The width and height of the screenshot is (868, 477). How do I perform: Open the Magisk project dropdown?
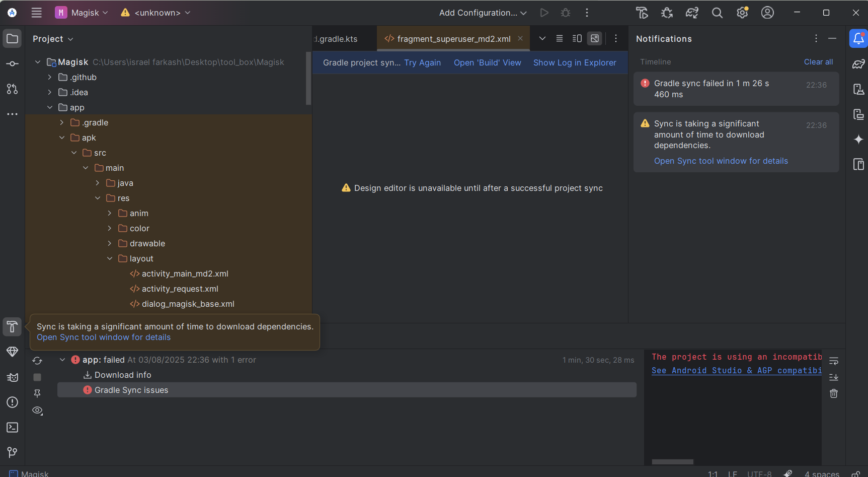coord(82,13)
